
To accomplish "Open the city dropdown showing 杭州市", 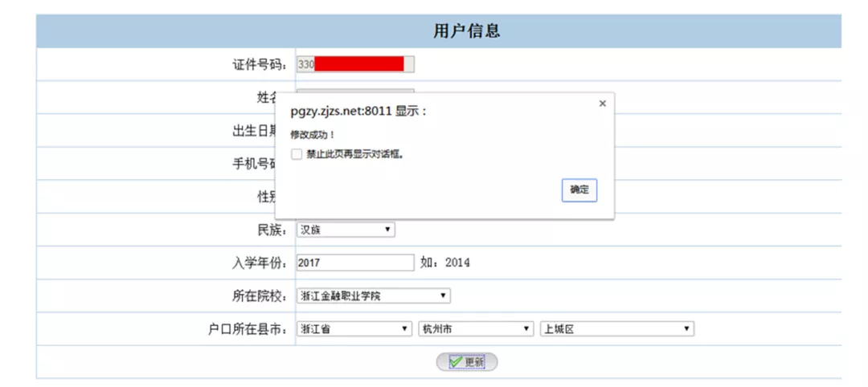I will [476, 329].
